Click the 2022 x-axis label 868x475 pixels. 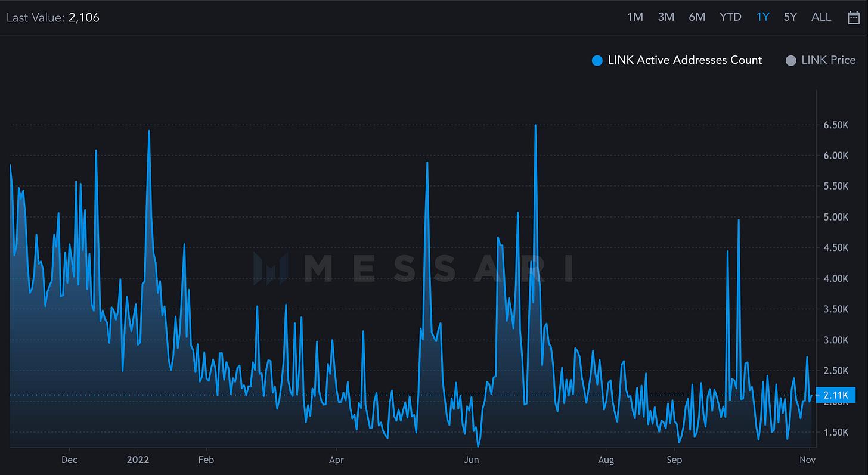[x=138, y=460]
